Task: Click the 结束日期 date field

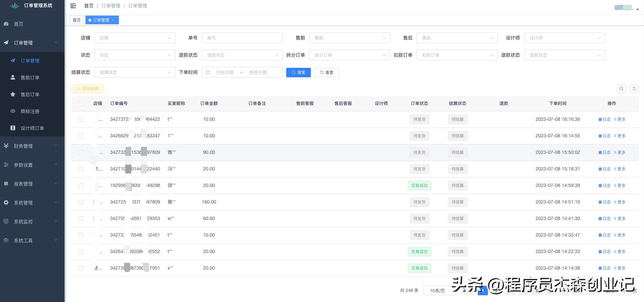Action: [258, 72]
